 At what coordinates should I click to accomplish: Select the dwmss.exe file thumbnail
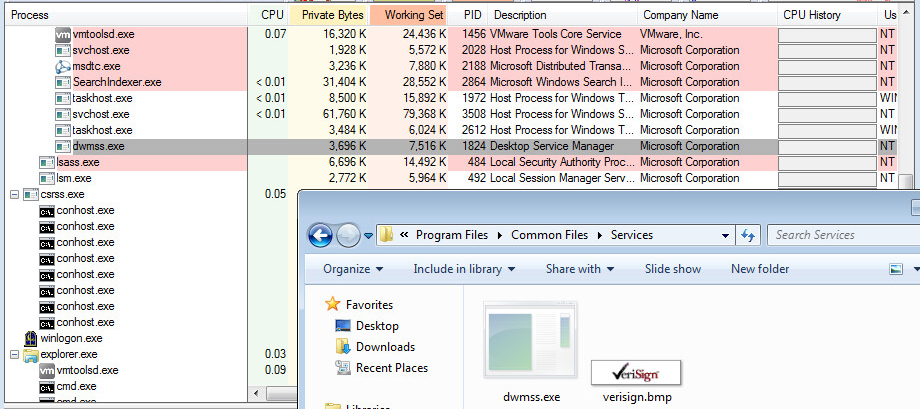[531, 340]
